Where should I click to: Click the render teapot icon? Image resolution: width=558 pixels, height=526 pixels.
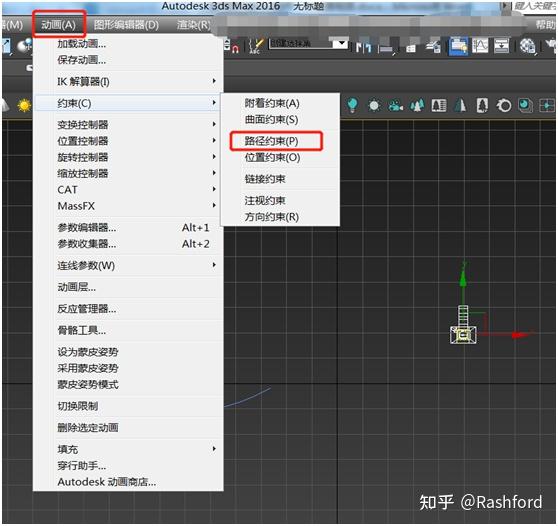click(x=527, y=46)
